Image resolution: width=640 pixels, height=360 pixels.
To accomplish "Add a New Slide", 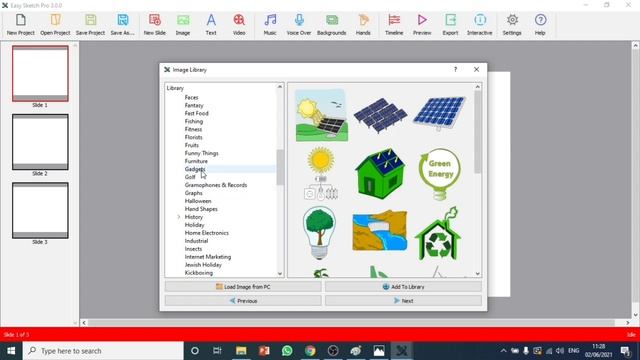I will click(155, 24).
